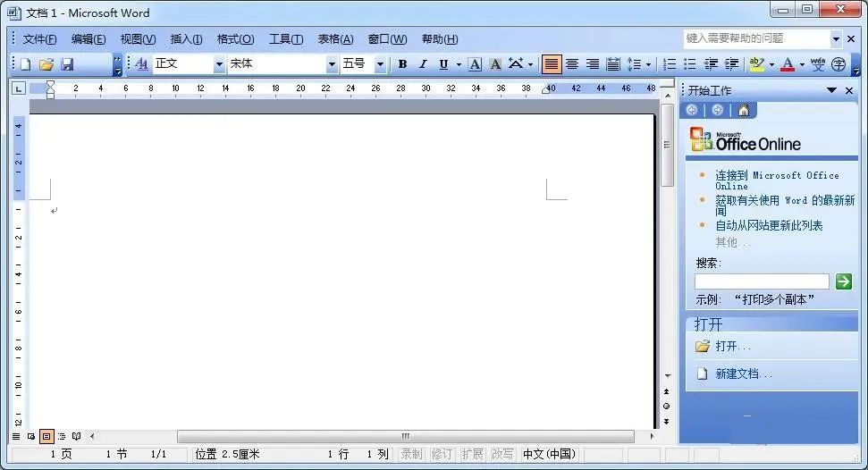Click 连接到 Microsoft Office Online link
Screen dimensions: 868x470
pos(777,180)
